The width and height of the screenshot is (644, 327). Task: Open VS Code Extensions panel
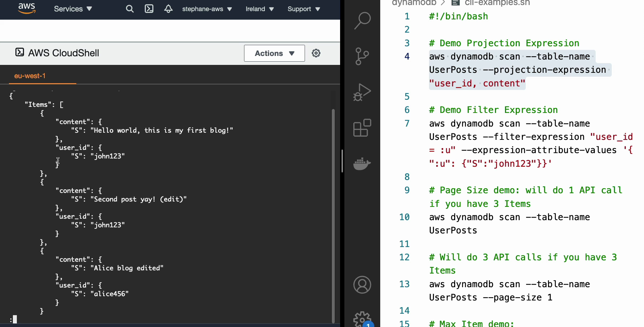pyautogui.click(x=362, y=128)
